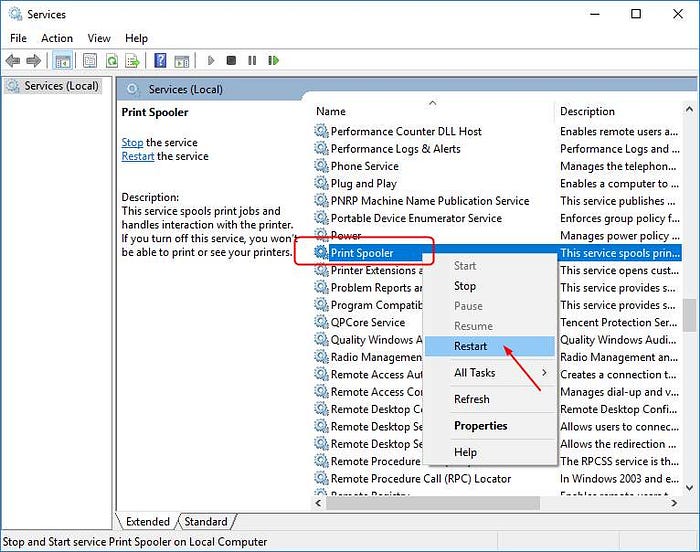
Task: Click the Forward arrow toolbar icon
Action: [x=33, y=60]
